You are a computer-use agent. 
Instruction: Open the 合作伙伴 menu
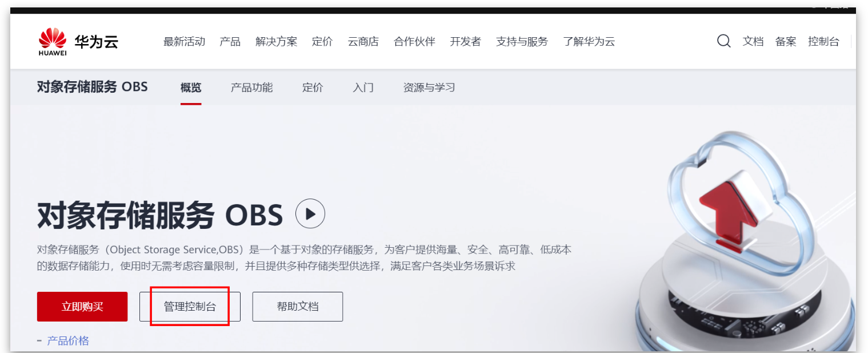[x=414, y=42]
